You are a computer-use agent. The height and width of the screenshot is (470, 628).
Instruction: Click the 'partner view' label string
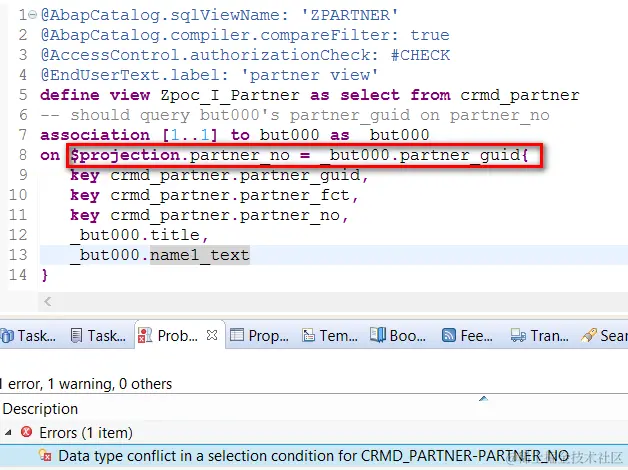pyautogui.click(x=309, y=75)
